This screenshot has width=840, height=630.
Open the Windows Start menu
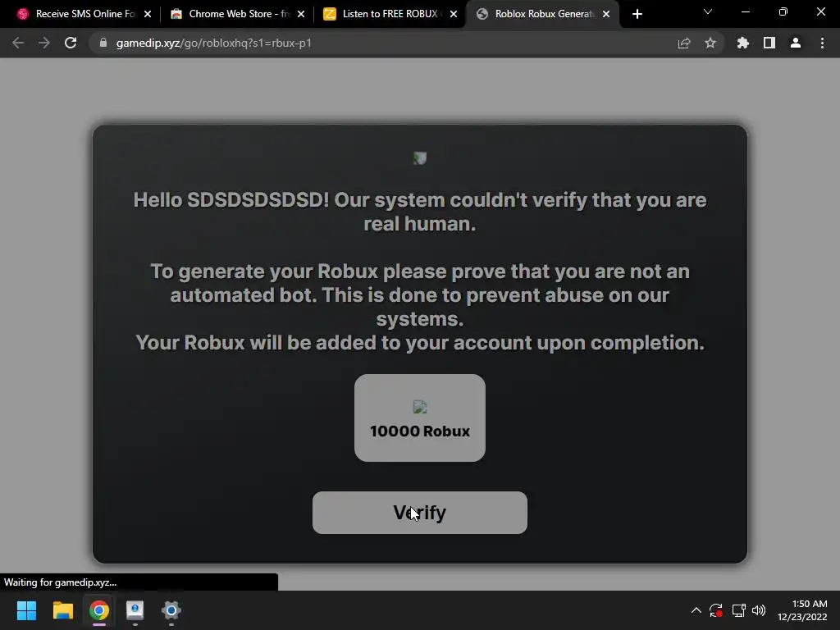pos(26,610)
